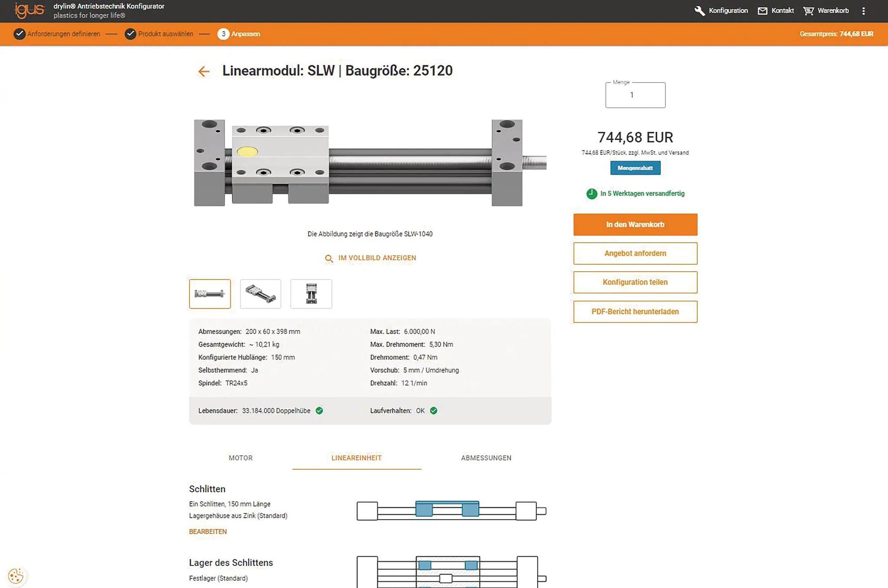
Task: Select the first side-view thumbnail
Action: click(210, 294)
